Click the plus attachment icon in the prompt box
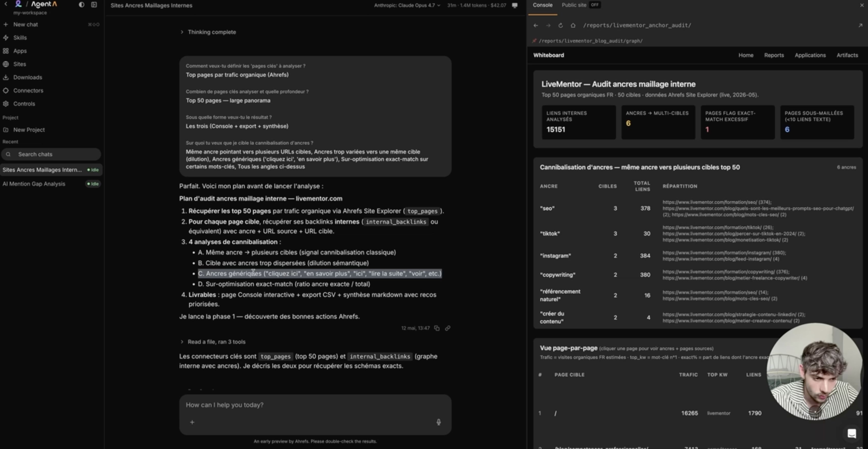This screenshot has width=868, height=449. point(192,422)
